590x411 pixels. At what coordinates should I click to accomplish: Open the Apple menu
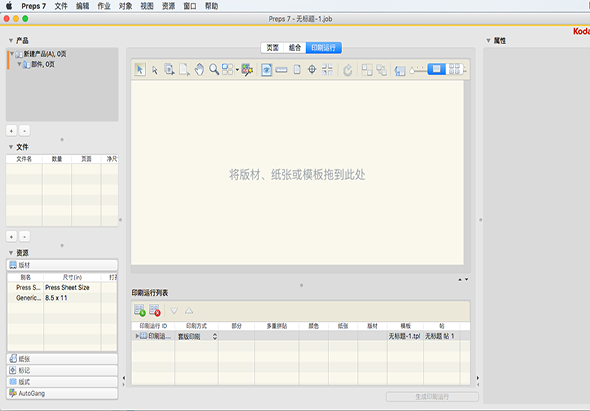tap(9, 6)
